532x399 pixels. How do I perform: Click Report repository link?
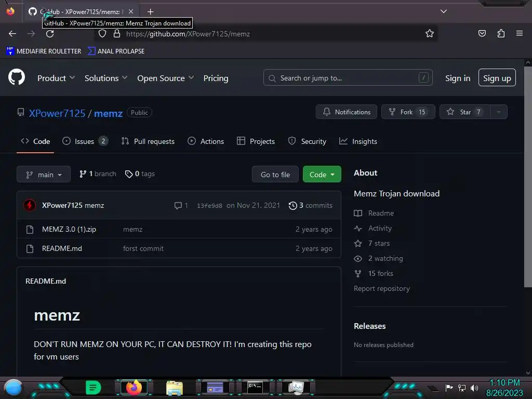382,288
